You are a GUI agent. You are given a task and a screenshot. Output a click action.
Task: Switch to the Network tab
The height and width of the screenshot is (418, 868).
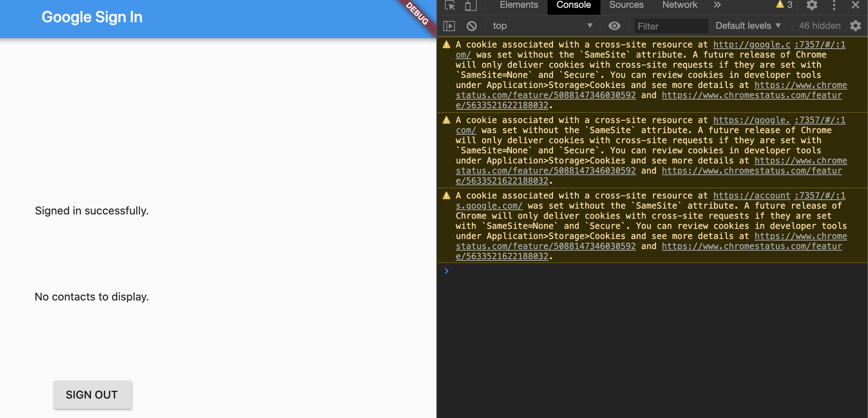[679, 5]
